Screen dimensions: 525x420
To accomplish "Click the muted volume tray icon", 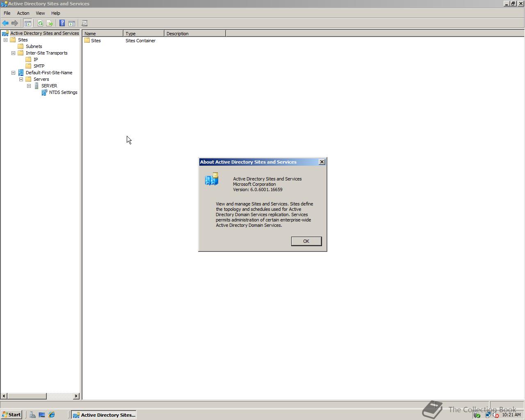I will point(496,415).
